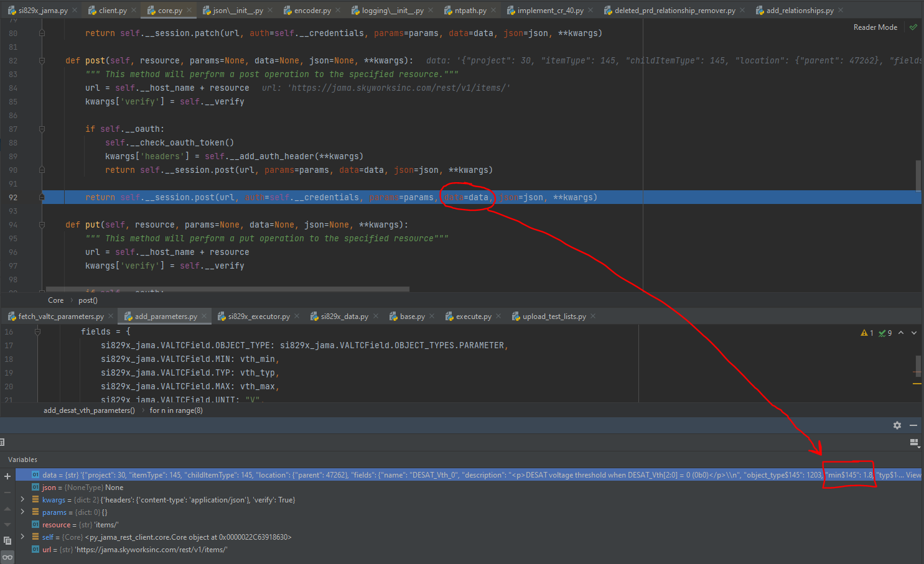The image size is (924, 564).
Task: Close the base.py tab
Action: 432,317
